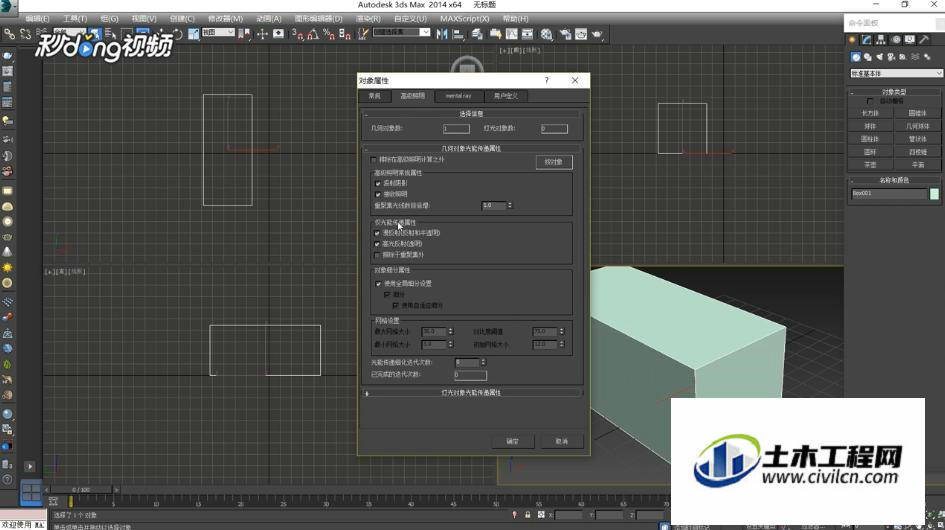Screen dimensions: 945x530
Task: Click the Align tool icon
Action: pyautogui.click(x=458, y=34)
